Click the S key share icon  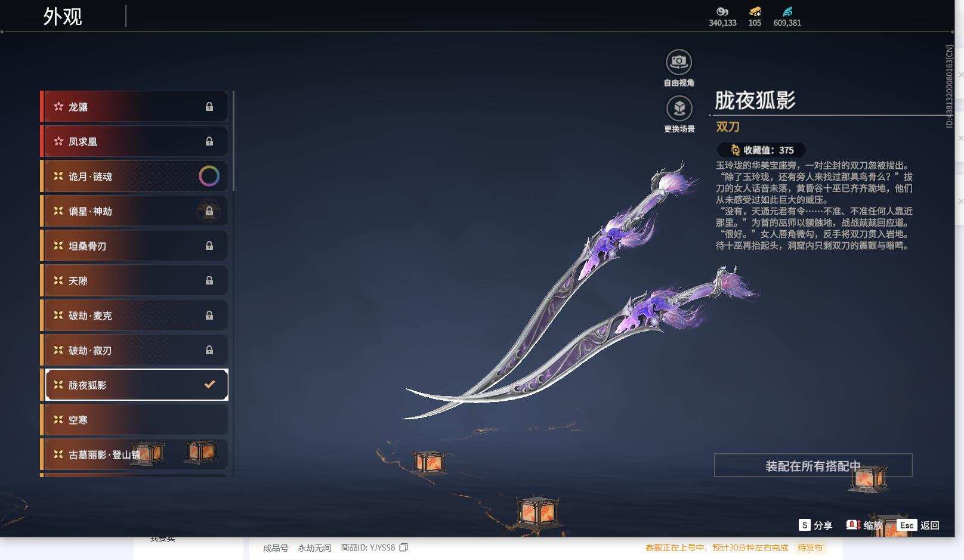[x=805, y=525]
